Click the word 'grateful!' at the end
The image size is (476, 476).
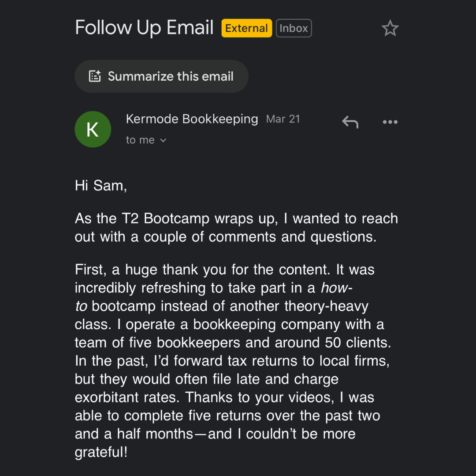point(101,452)
